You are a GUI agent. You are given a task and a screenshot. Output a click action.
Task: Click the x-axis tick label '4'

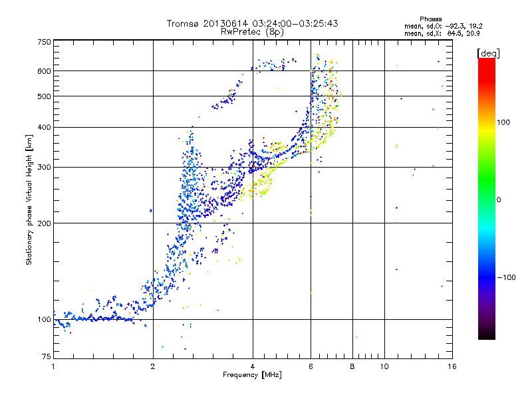coord(253,366)
